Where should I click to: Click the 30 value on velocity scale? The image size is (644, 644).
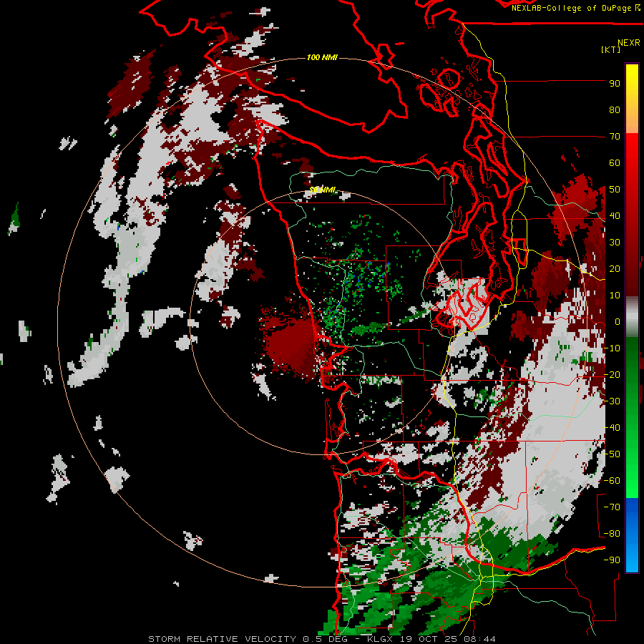615,243
